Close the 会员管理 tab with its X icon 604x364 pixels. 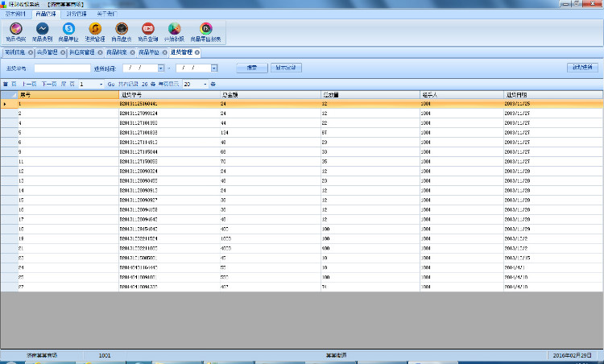pyautogui.click(x=63, y=52)
